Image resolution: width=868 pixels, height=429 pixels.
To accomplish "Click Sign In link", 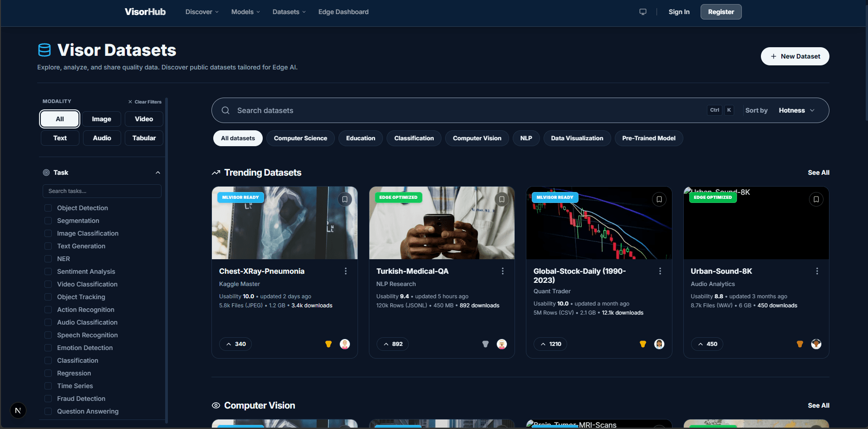I will tap(679, 12).
